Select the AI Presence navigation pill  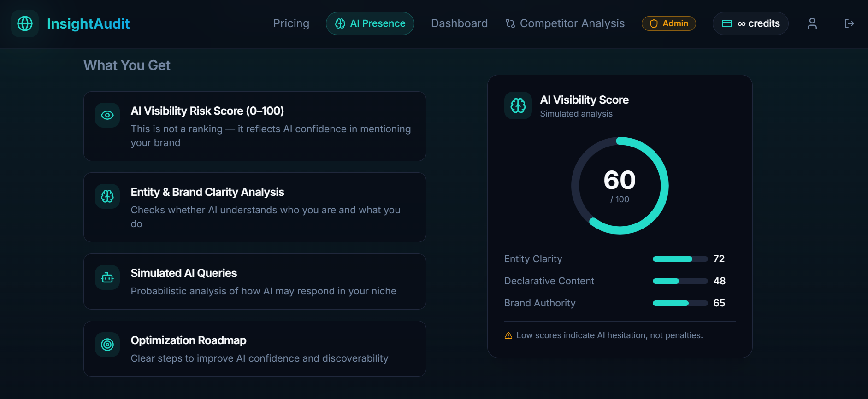coord(370,23)
